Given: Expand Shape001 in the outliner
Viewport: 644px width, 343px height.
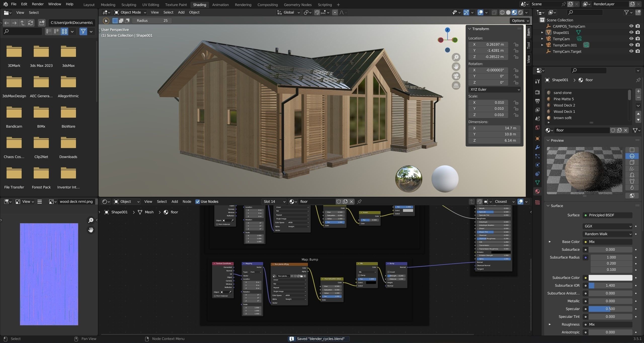Looking at the screenshot, I should click(x=542, y=32).
